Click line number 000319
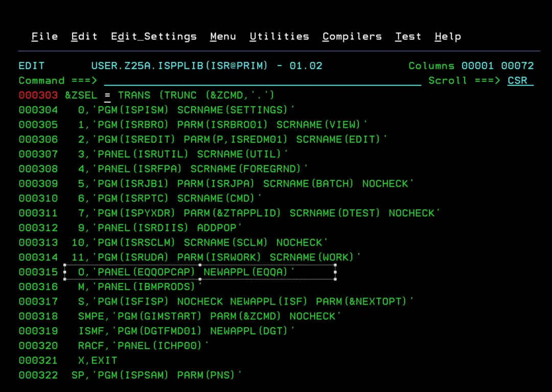The image size is (552, 392). click(x=38, y=331)
